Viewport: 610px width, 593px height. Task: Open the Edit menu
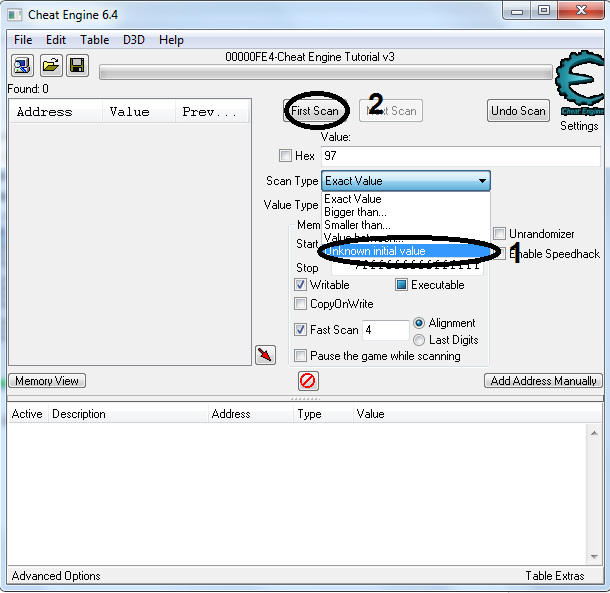coord(56,40)
